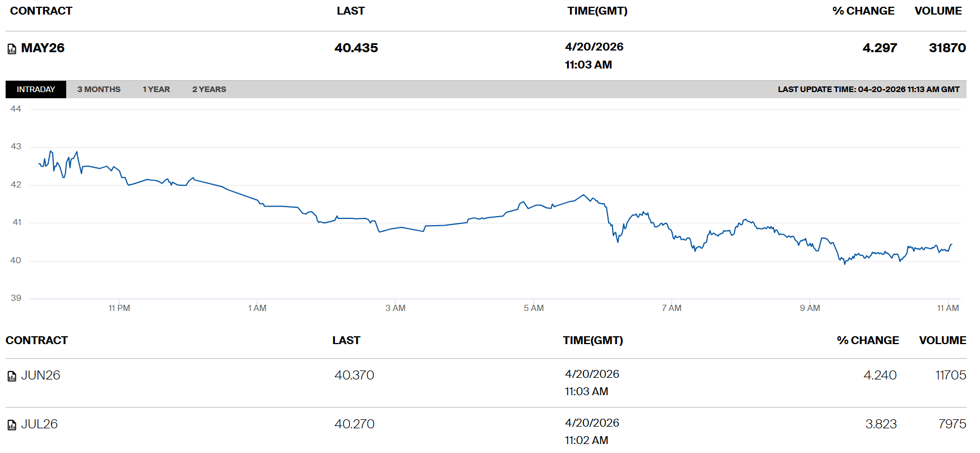Click the chart icon beside MAY26
The height and width of the screenshot is (453, 980).
[x=12, y=49]
